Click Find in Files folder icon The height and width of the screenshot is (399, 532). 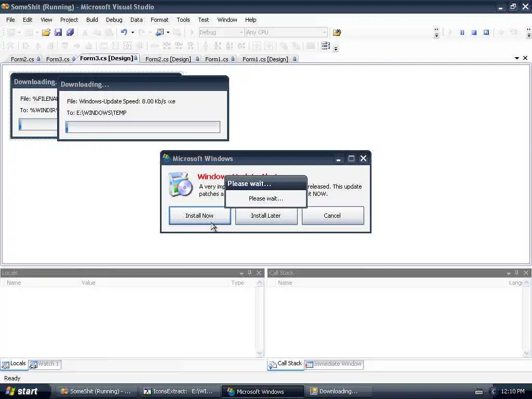[x=337, y=33]
